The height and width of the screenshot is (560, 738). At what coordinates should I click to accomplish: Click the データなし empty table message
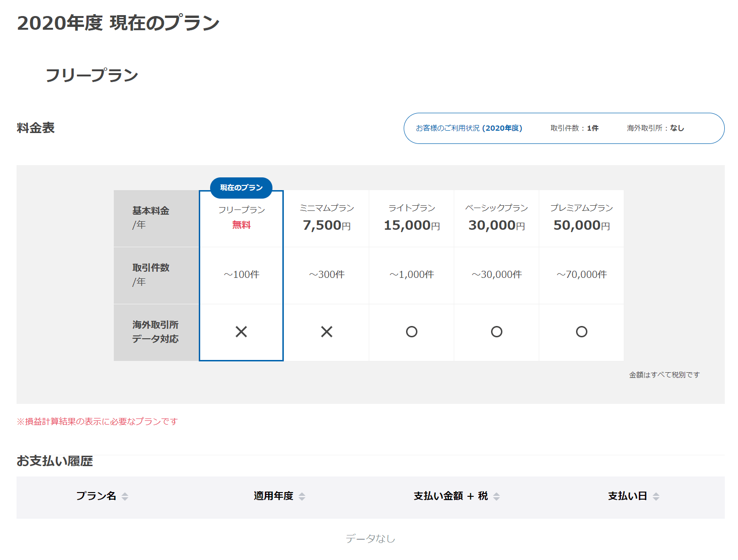tap(370, 538)
